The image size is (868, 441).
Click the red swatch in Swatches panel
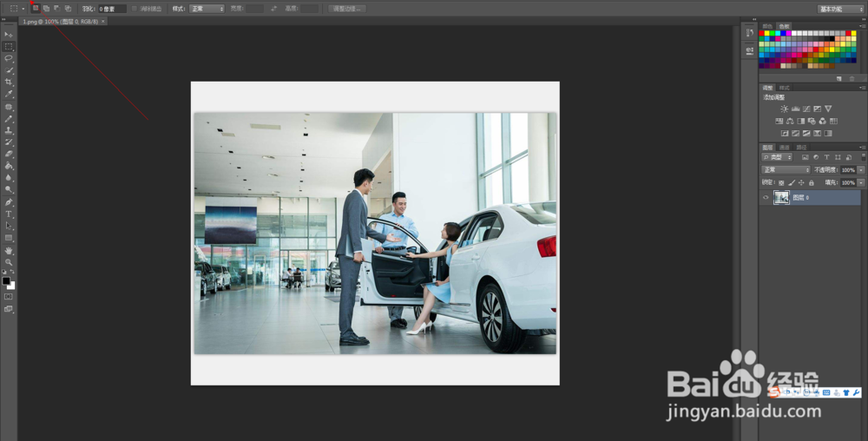click(x=762, y=33)
